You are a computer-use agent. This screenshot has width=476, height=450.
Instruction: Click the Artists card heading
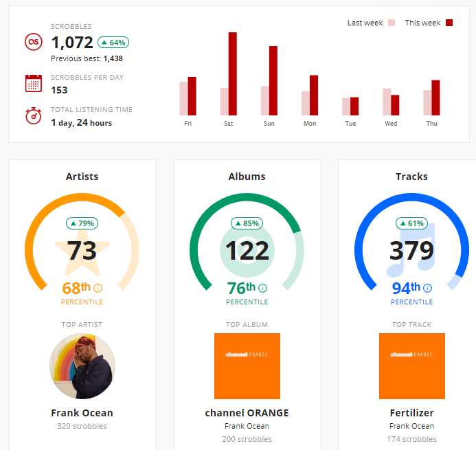[82, 177]
